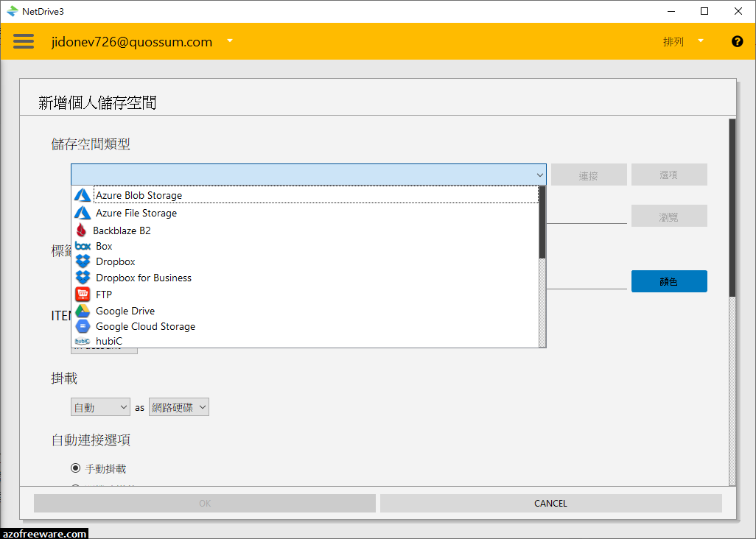This screenshot has width=756, height=539.
Task: Select Azure File Storage option
Action: click(x=305, y=213)
